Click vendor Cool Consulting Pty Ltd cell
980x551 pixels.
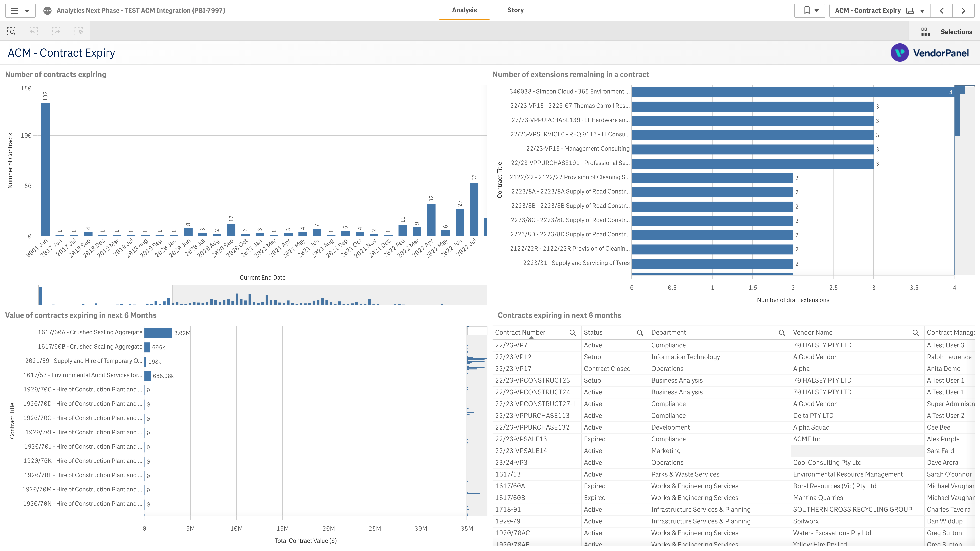click(x=857, y=463)
